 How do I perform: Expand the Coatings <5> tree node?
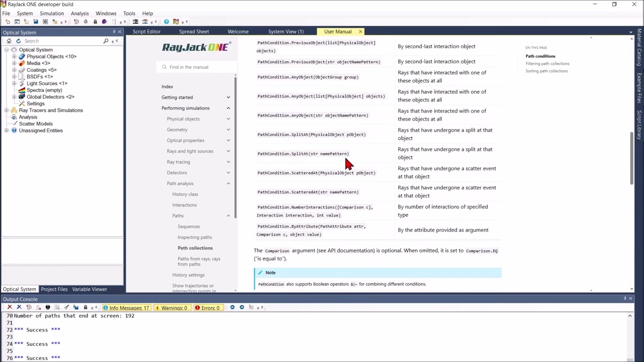(14, 70)
